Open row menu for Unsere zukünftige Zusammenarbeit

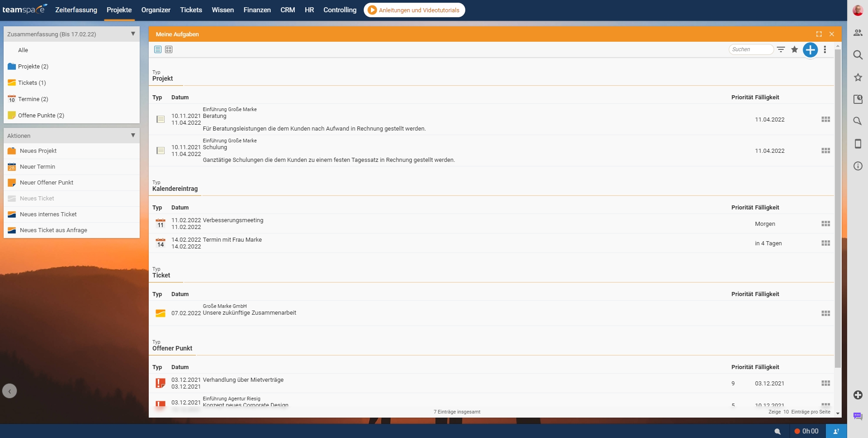pos(826,313)
